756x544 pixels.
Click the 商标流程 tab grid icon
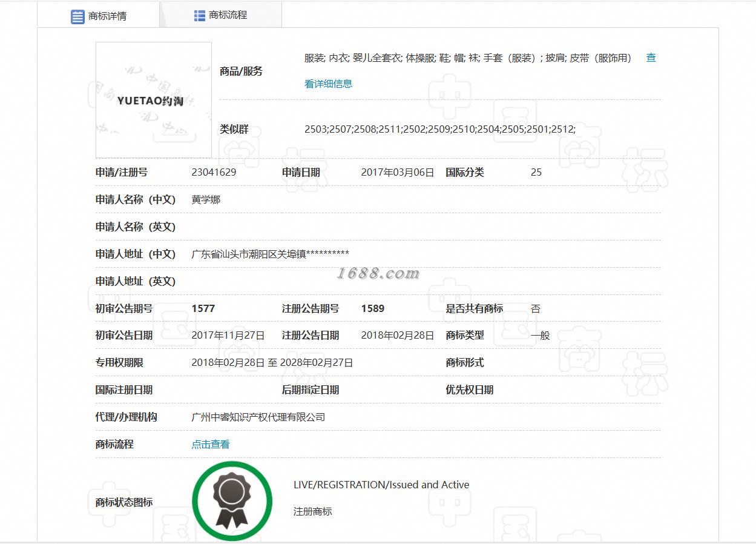point(200,16)
